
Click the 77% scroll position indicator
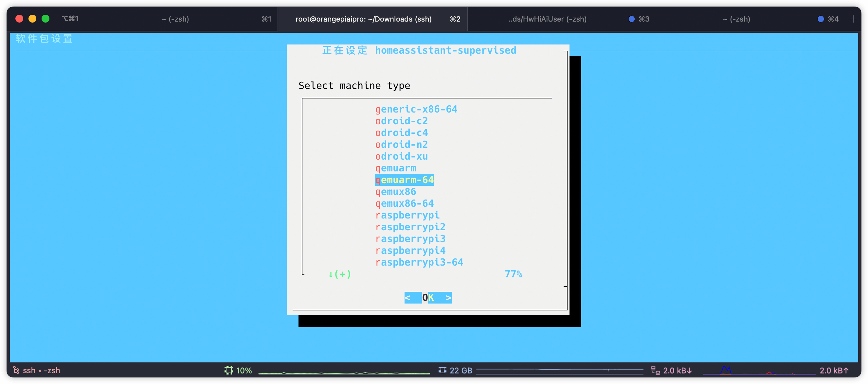[x=513, y=274]
